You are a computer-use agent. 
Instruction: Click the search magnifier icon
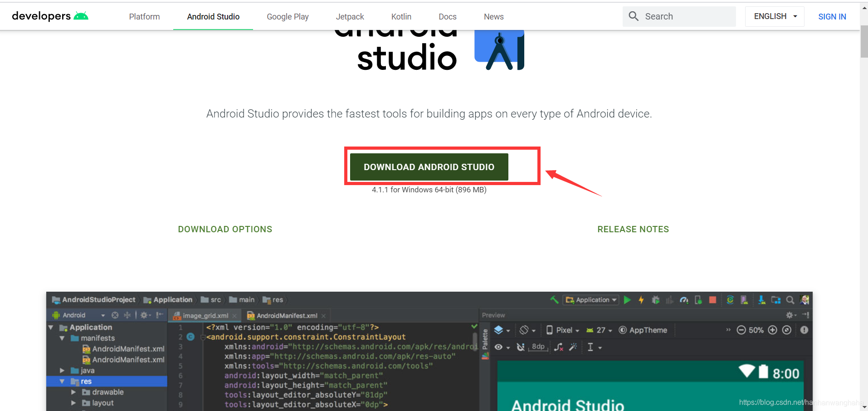coord(634,16)
